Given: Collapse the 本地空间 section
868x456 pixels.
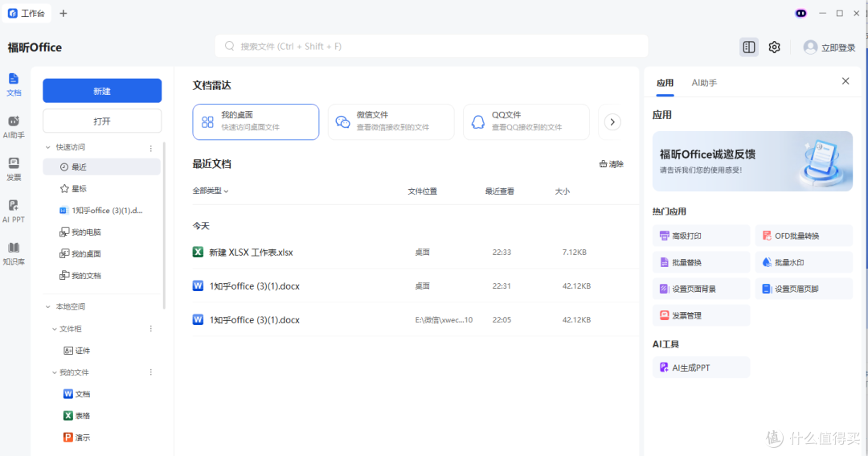Looking at the screenshot, I should click(x=47, y=306).
